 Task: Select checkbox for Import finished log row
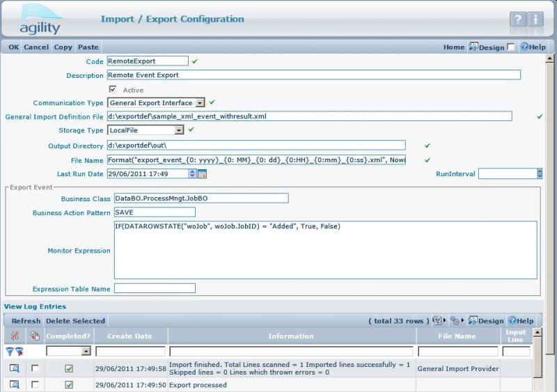(35, 368)
